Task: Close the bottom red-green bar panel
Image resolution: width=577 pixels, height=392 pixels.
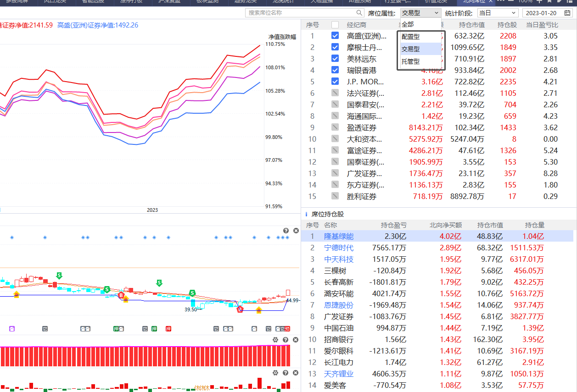Action: [296, 373]
